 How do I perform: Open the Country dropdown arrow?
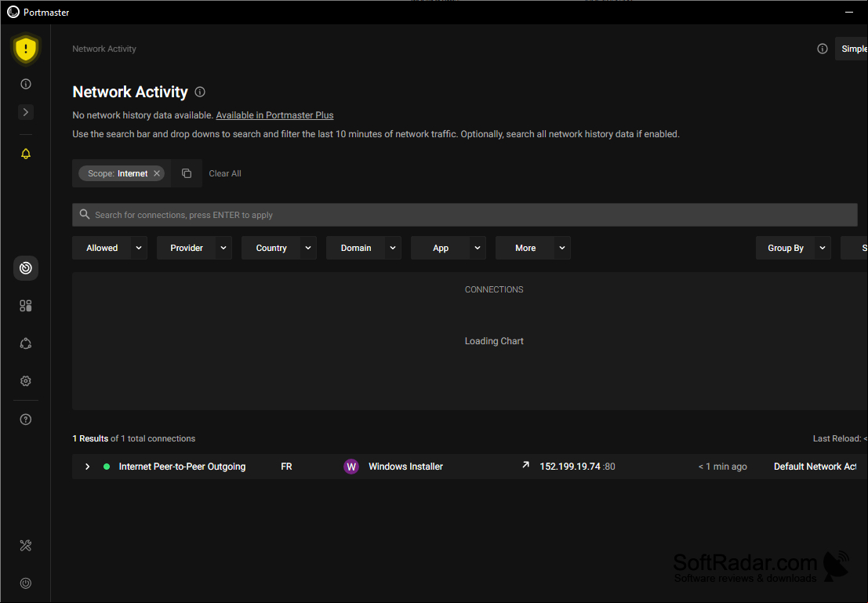[308, 248]
